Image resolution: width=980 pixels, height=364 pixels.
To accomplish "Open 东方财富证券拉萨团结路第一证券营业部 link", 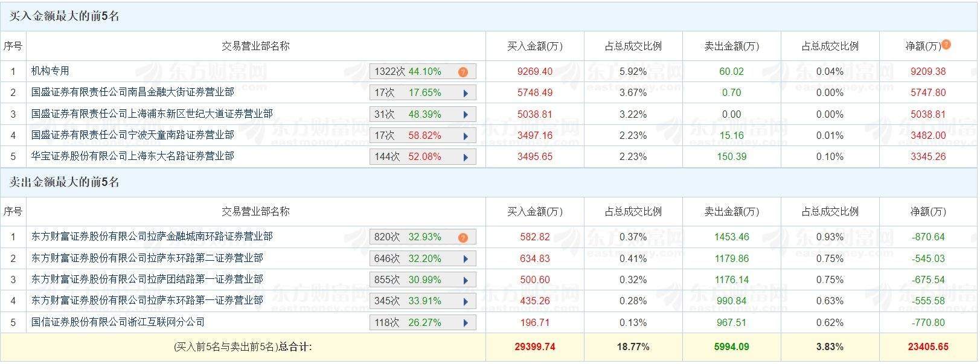I will [x=147, y=279].
